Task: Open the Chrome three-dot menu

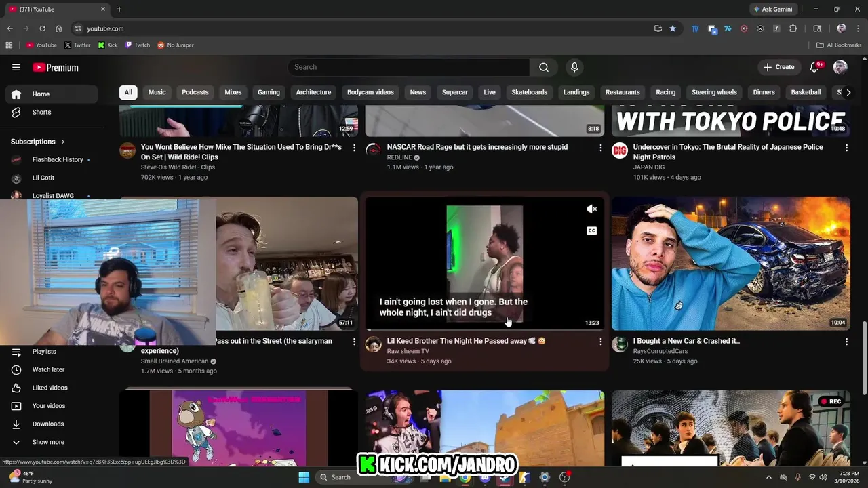Action: pos(858,28)
